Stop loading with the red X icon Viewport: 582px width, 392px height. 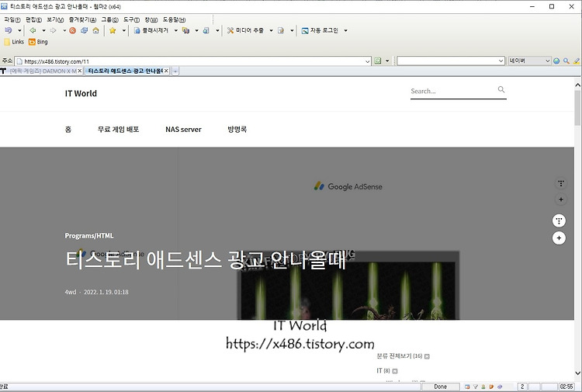click(73, 30)
